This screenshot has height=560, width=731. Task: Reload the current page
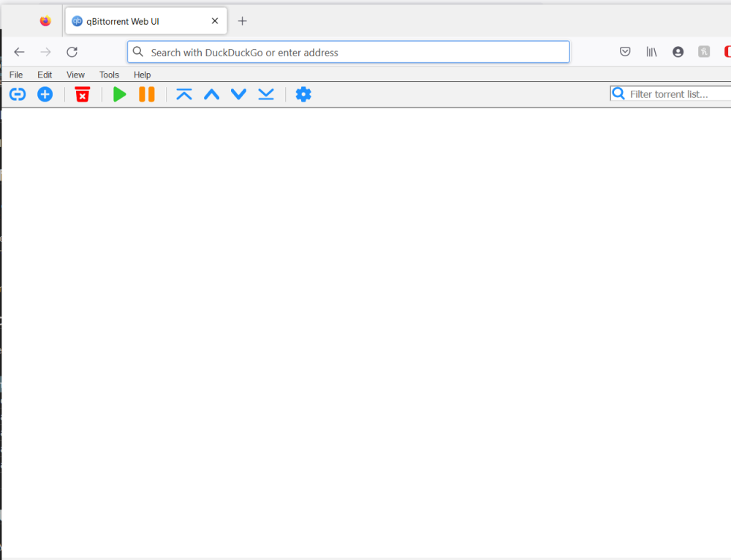click(72, 52)
